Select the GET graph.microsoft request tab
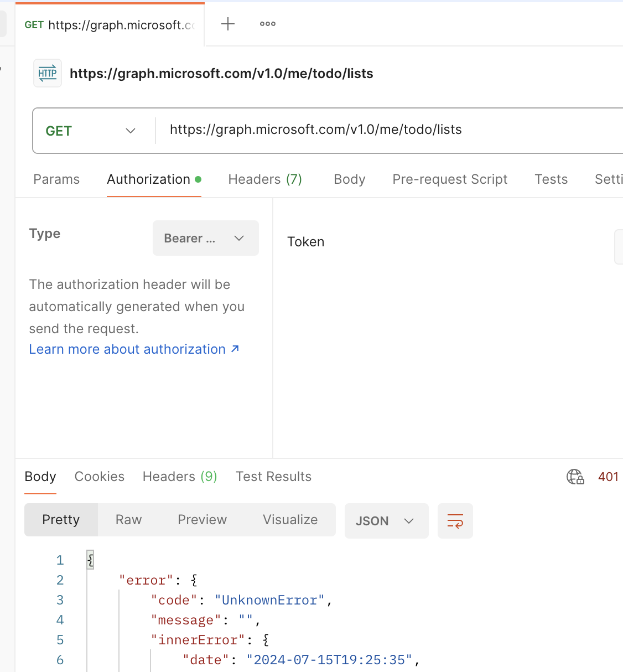The height and width of the screenshot is (672, 623). (x=110, y=25)
